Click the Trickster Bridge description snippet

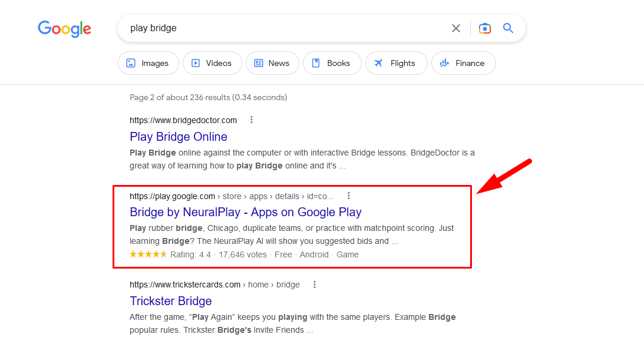pos(293,323)
